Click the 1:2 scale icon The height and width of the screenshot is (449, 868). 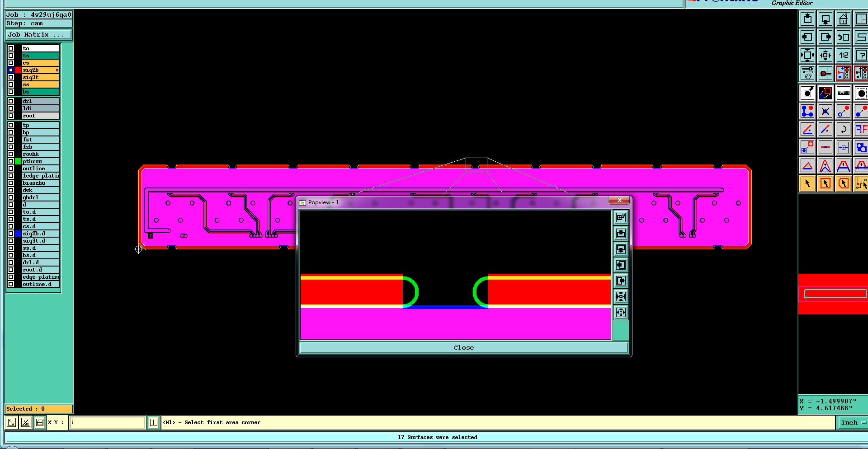coord(844,55)
